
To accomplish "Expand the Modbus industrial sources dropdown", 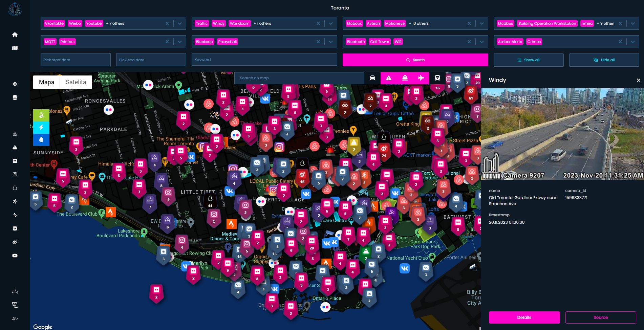I will 633,23.
